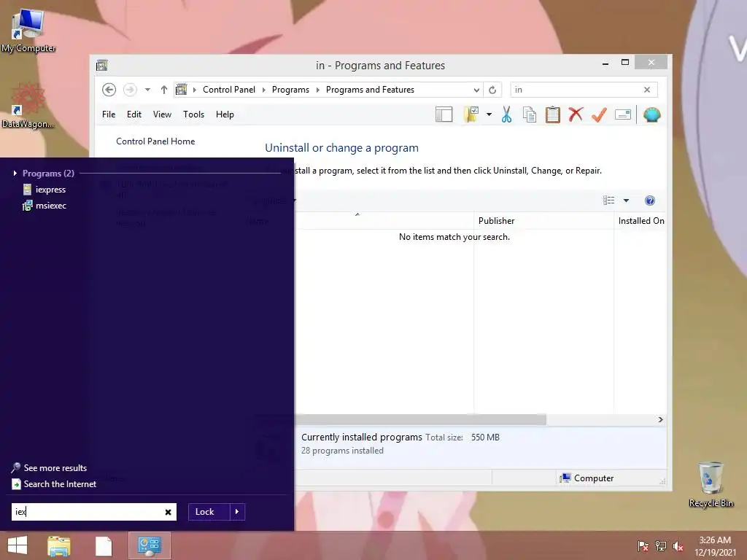Sort by the Installed On column
Viewport: 747px width, 560px height.
click(x=640, y=221)
